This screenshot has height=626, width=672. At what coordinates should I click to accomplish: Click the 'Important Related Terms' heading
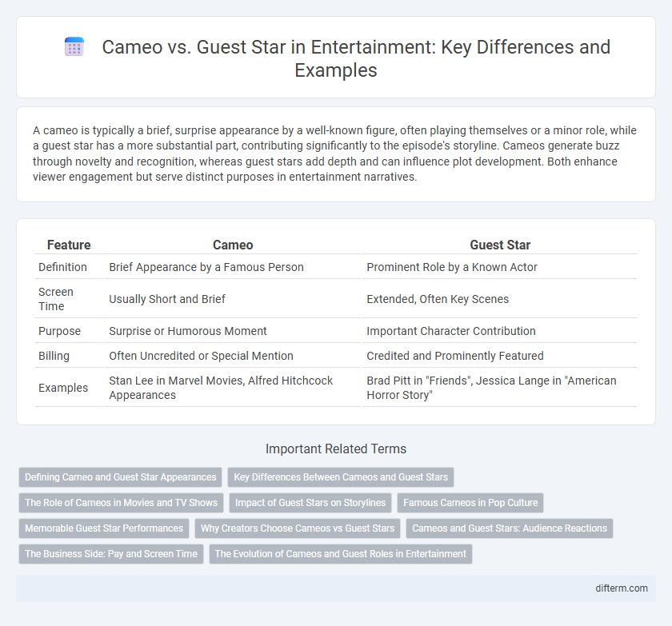click(x=336, y=449)
